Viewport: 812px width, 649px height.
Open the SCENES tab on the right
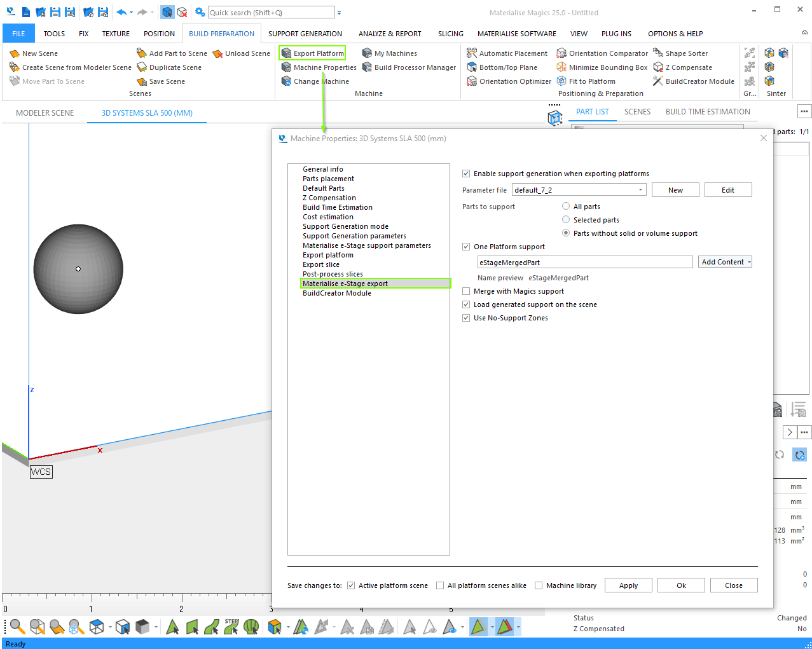point(637,111)
